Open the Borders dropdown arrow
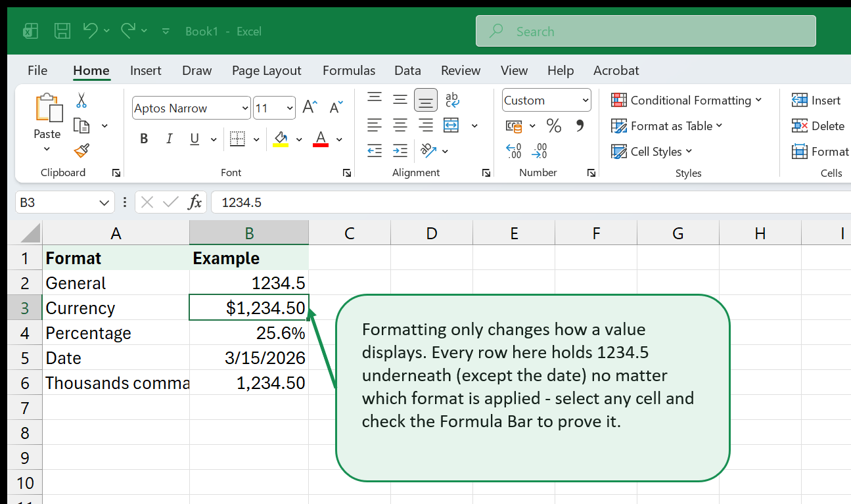Viewport: 851px width, 504px height. point(256,139)
